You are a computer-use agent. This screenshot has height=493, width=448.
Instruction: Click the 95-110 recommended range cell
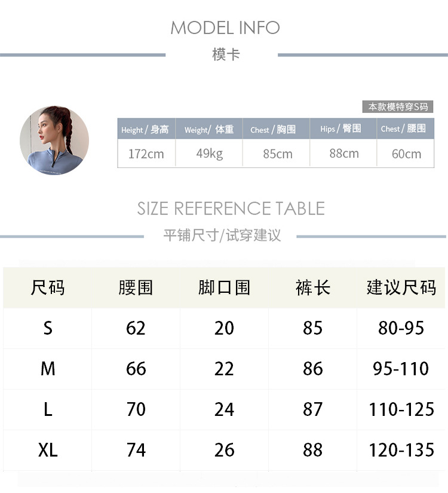pyautogui.click(x=401, y=369)
